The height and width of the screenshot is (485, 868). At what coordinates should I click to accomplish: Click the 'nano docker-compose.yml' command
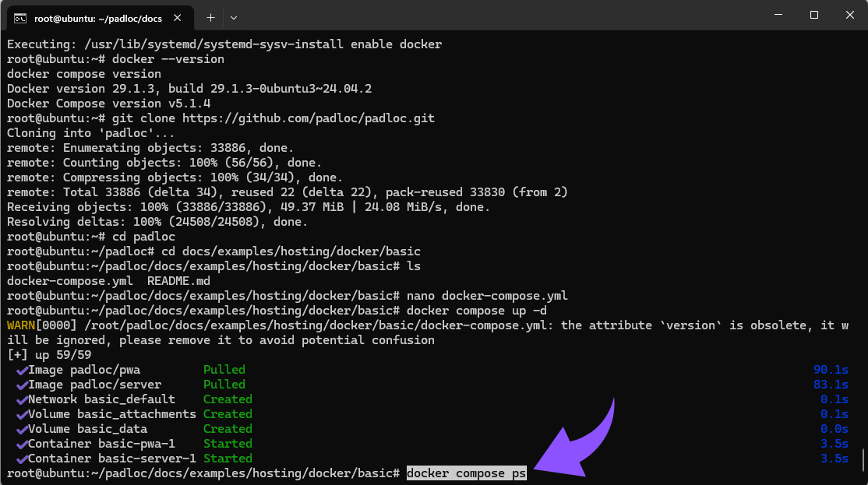(487, 296)
